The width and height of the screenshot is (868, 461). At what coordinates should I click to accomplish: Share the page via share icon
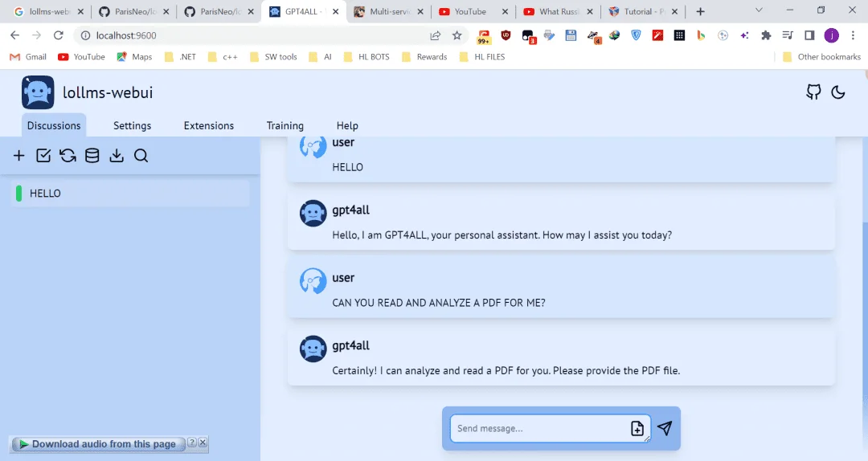(x=435, y=35)
